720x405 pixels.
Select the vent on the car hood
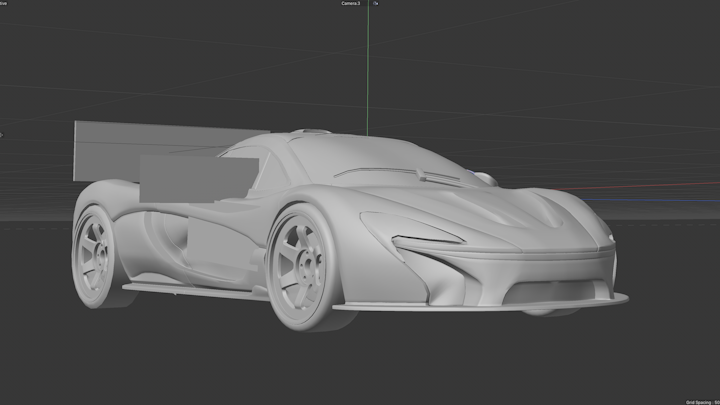tap(438, 178)
